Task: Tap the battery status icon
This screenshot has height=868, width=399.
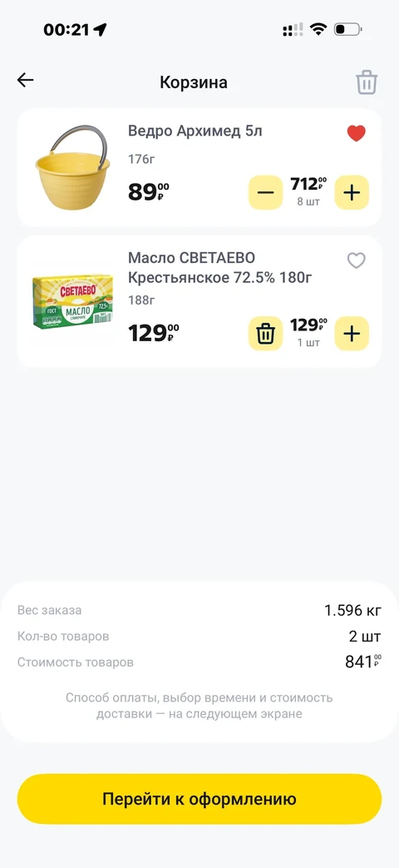Action: [348, 29]
